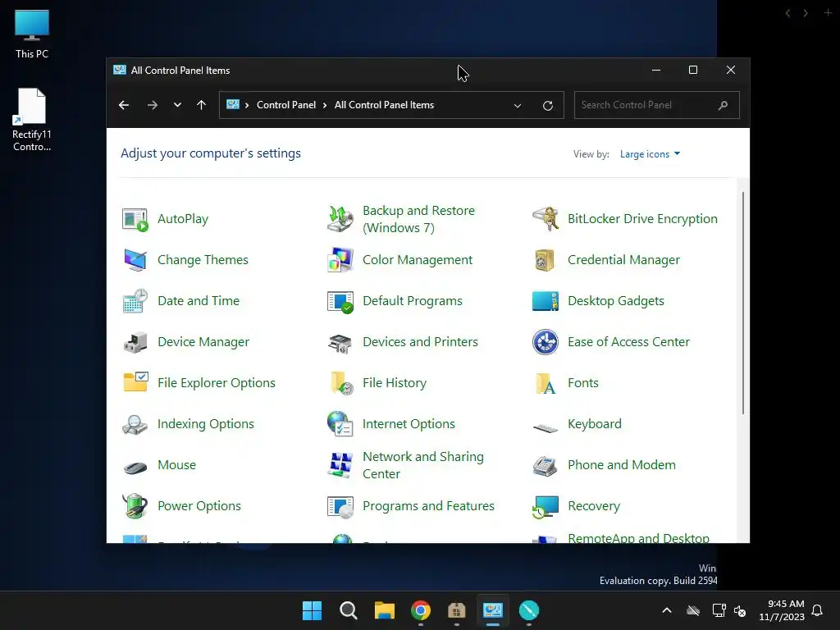Open taskbar Search
The image size is (840, 630).
pyautogui.click(x=348, y=610)
